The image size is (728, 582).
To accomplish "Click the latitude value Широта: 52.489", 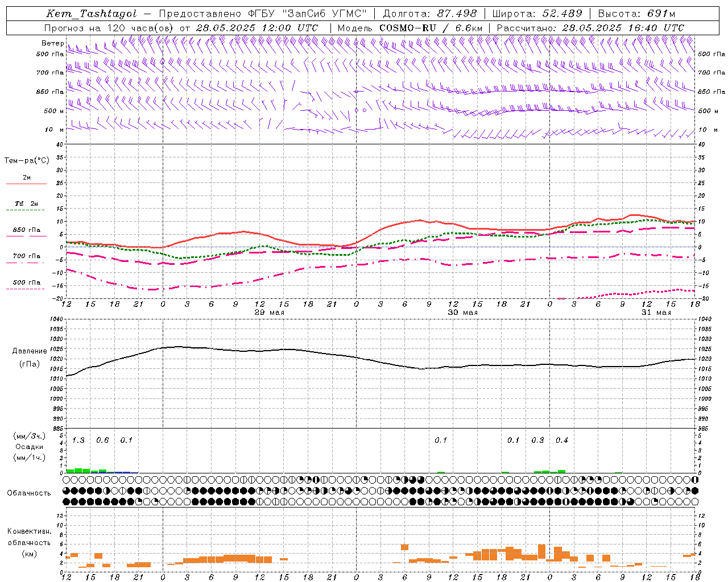I will pyautogui.click(x=537, y=14).
